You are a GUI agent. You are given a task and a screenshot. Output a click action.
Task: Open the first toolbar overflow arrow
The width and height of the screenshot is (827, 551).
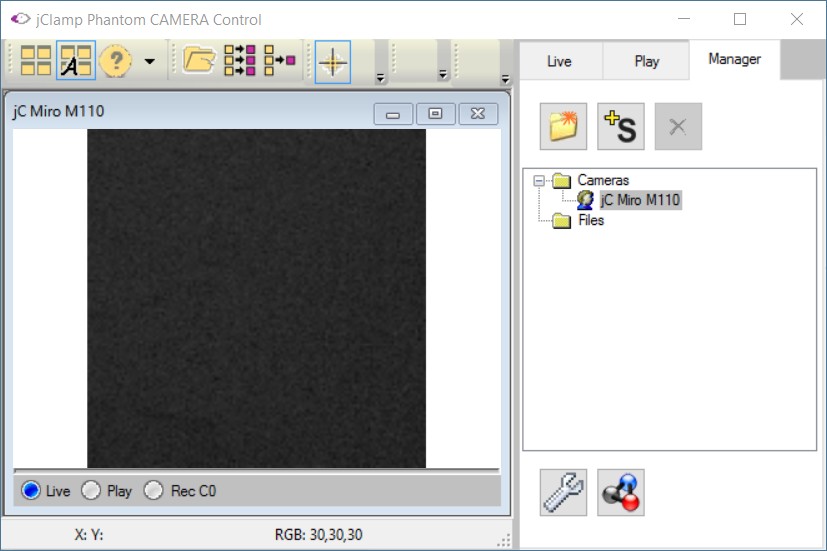pyautogui.click(x=381, y=79)
